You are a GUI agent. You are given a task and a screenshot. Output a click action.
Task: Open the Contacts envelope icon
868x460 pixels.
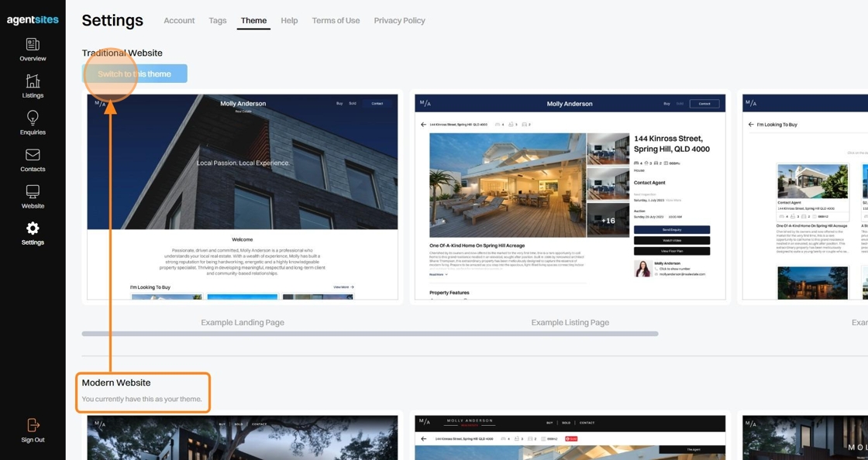[x=33, y=155]
